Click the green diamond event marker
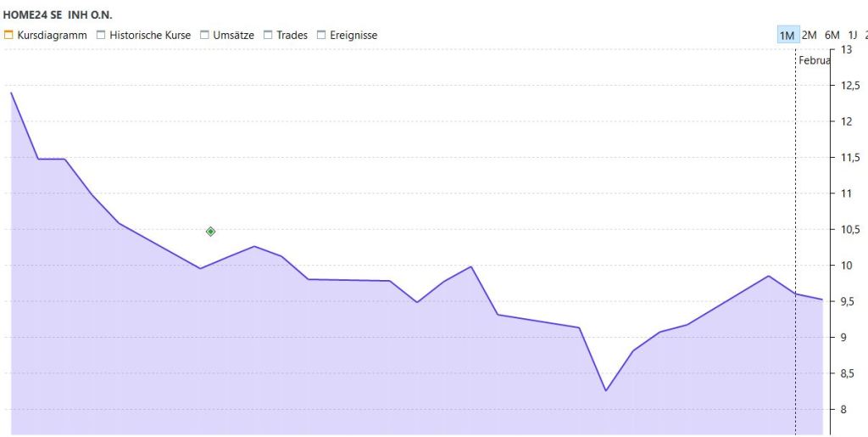The width and height of the screenshot is (868, 437). point(210,231)
